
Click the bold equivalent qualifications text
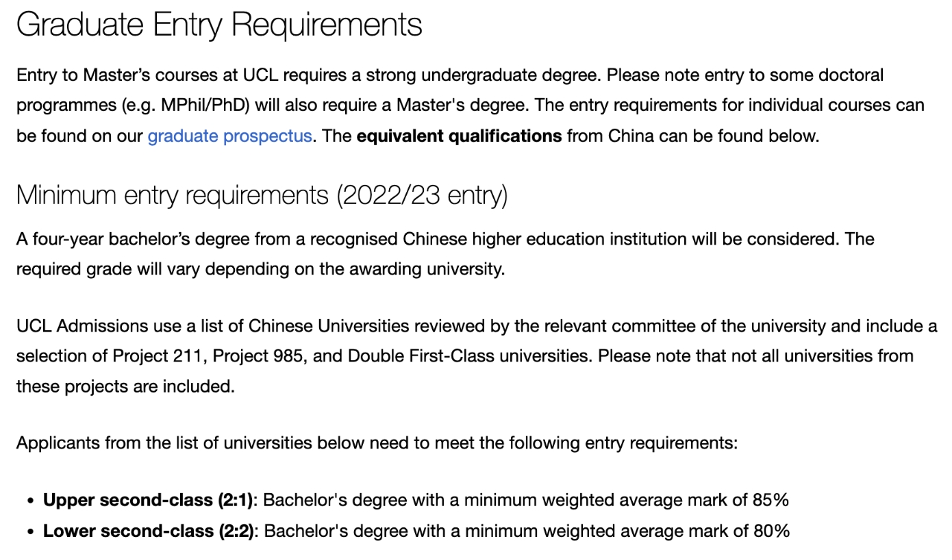point(459,136)
